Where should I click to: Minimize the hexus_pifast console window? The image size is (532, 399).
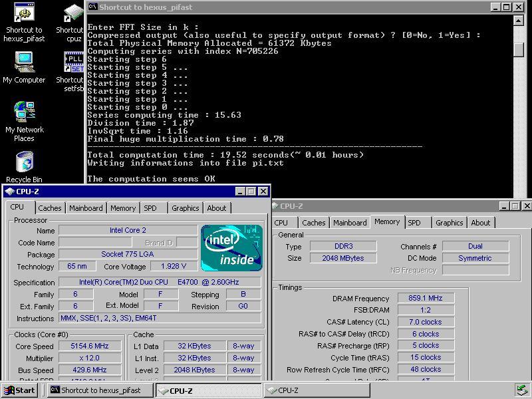coord(495,7)
